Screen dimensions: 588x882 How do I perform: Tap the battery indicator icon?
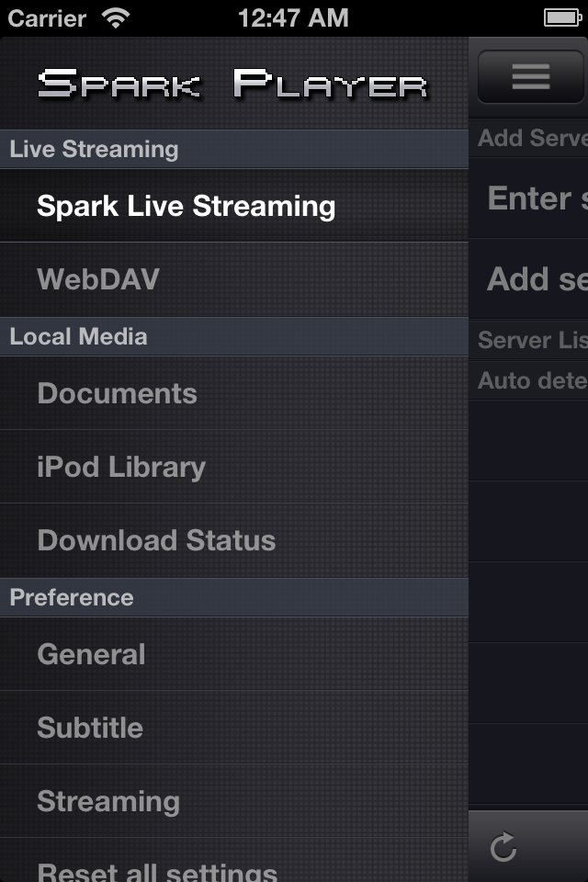562,18
